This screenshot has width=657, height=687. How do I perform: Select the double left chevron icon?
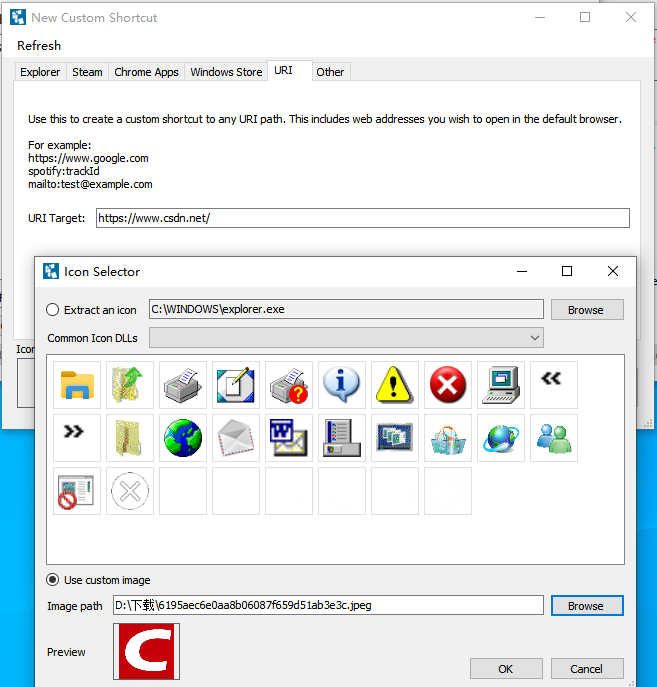[554, 385]
